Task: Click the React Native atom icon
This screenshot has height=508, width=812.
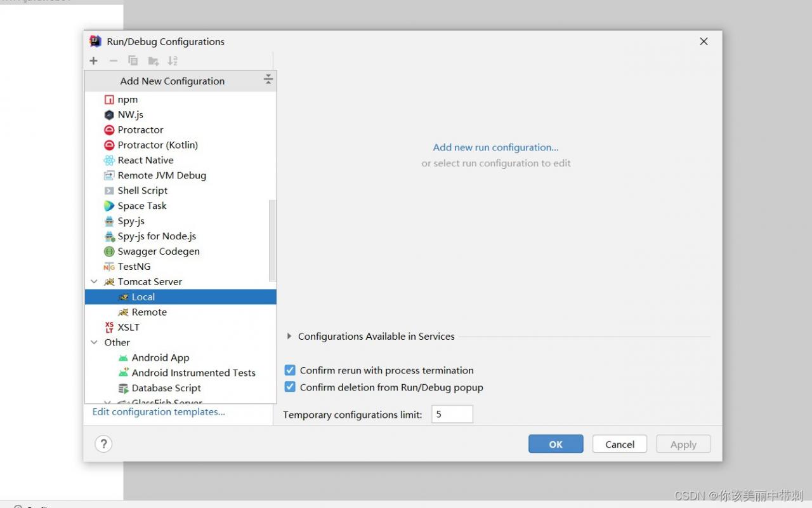Action: click(x=109, y=161)
